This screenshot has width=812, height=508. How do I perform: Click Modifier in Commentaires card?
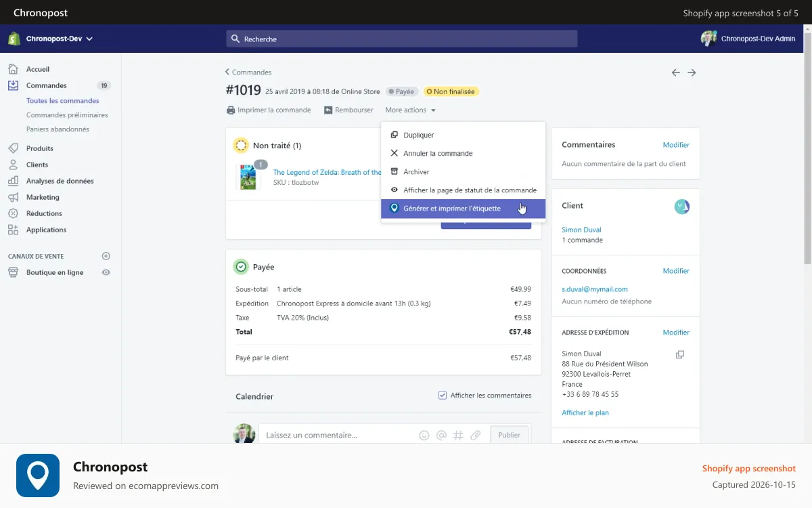click(676, 145)
